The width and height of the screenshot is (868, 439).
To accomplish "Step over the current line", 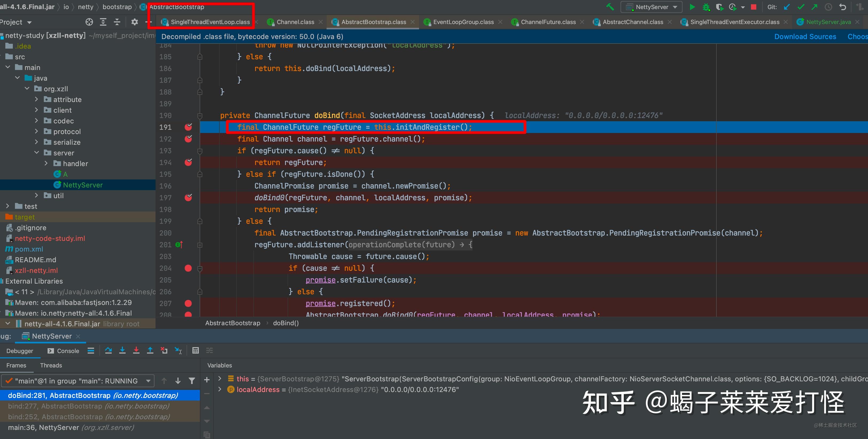I will (108, 350).
